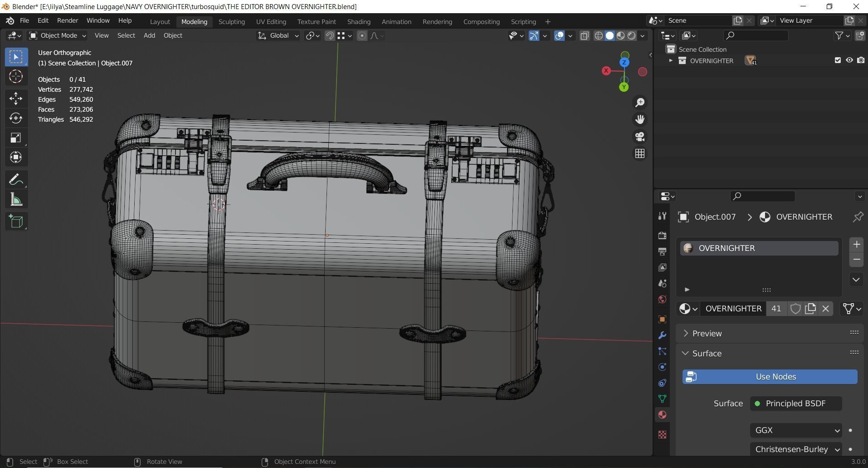868x468 pixels.
Task: Toggle X-ray mode
Action: coord(585,35)
